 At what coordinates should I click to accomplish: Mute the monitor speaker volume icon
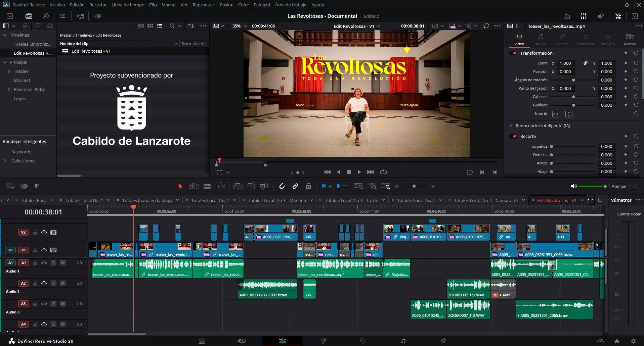point(574,186)
